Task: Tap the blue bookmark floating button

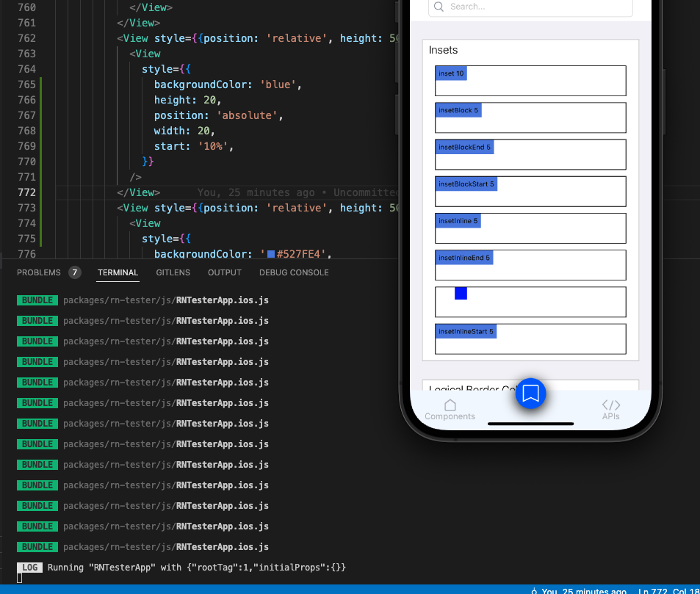Action: tap(530, 393)
